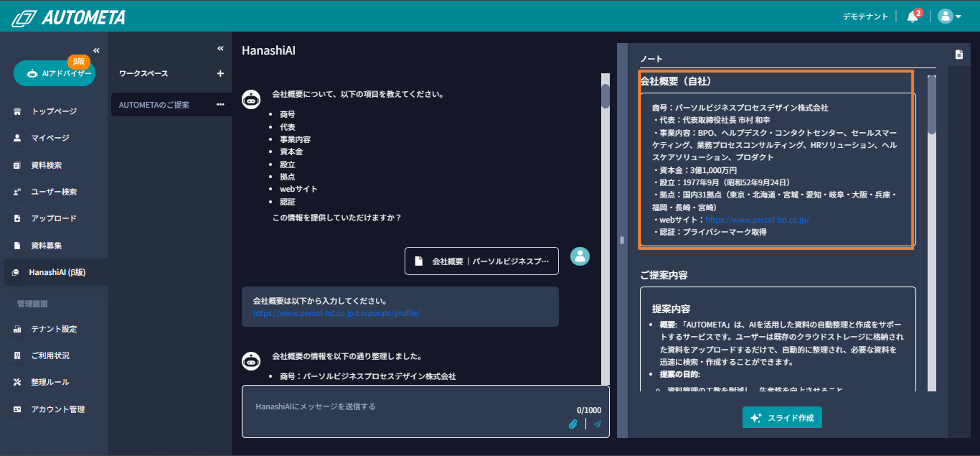Click the 資料検索 icon

pos(17,165)
